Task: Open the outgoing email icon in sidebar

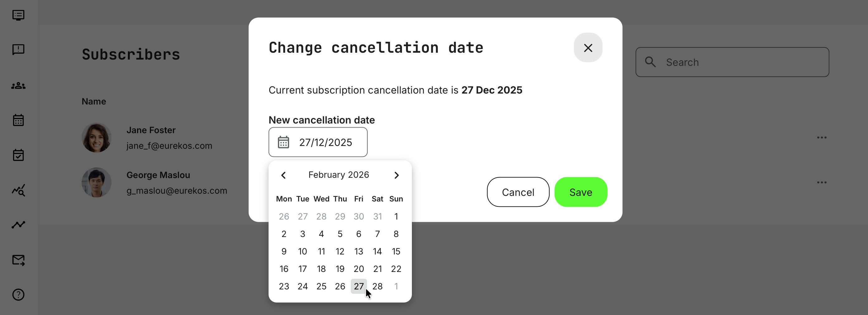Action: [18, 259]
